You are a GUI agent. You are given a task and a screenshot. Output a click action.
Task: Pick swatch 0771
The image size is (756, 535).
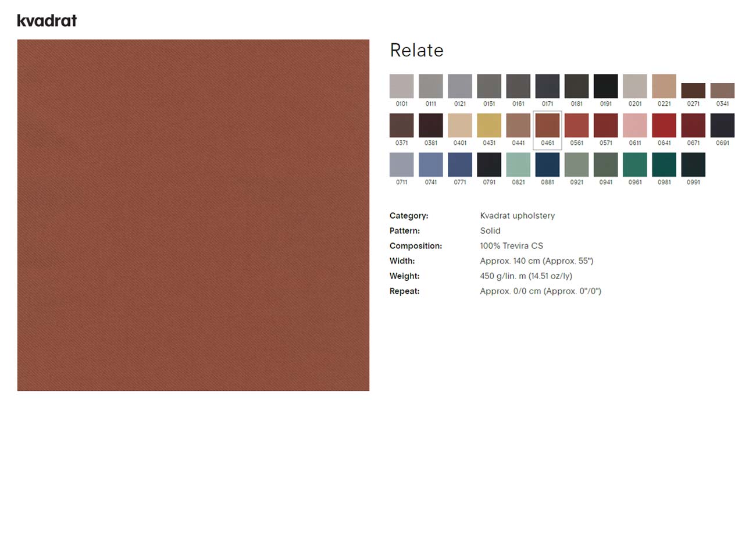460,165
